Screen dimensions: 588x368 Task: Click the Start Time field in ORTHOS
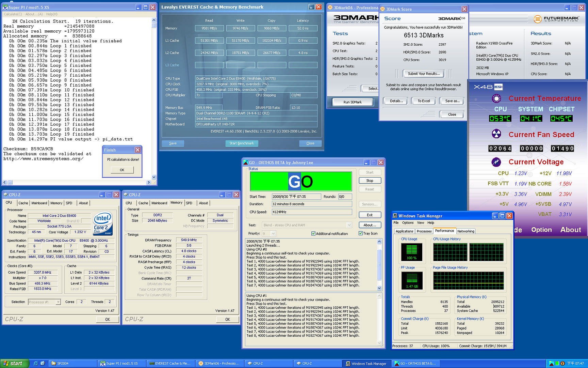[296, 197]
